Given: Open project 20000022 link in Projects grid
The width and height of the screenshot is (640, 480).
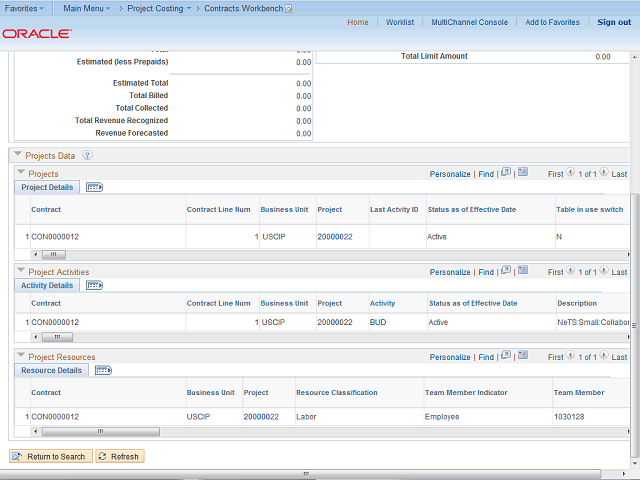Looking at the screenshot, I should 334,237.
